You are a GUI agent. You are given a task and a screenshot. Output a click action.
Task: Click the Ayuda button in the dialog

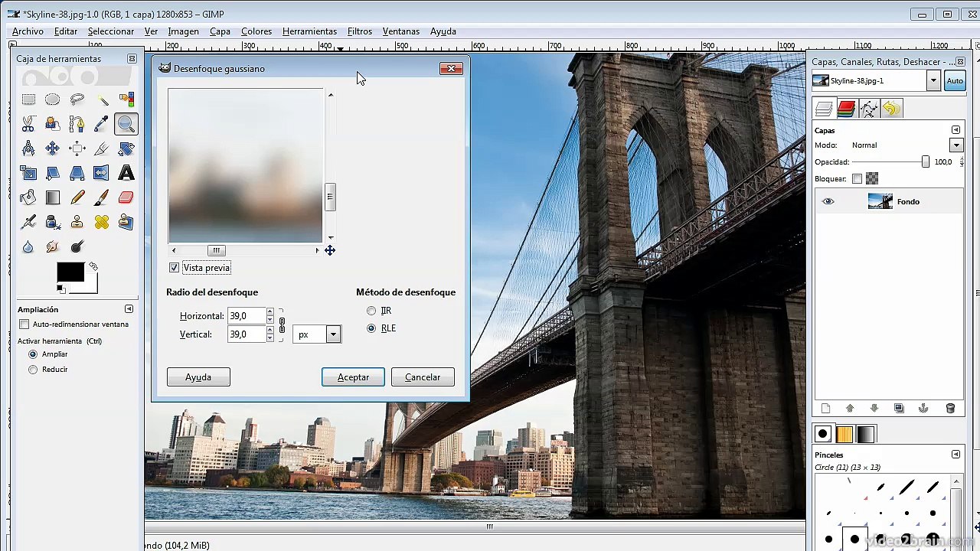198,377
